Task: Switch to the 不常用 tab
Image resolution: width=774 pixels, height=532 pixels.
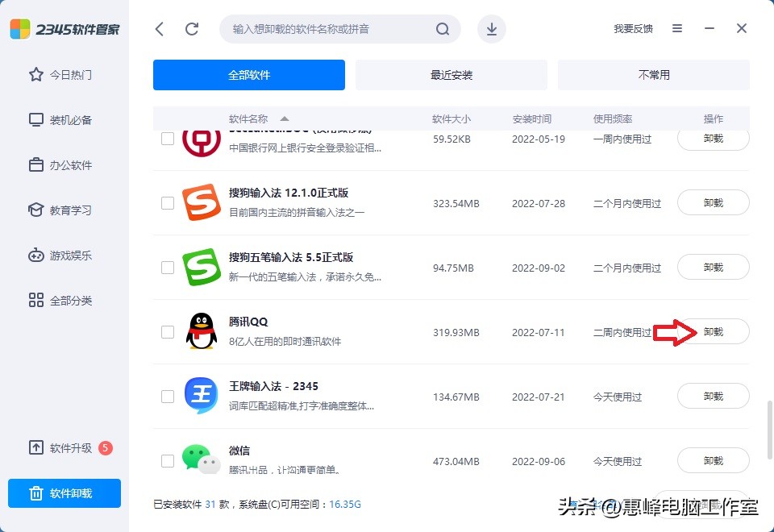Action: (653, 74)
